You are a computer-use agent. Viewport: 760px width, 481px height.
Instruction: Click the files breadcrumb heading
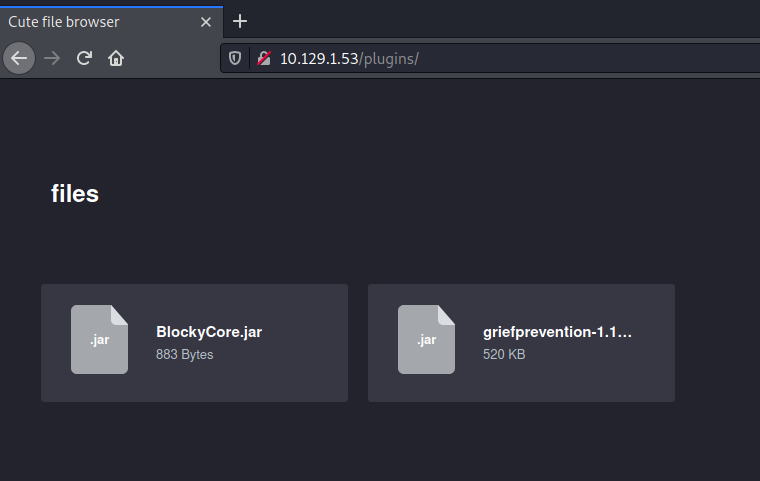pyautogui.click(x=75, y=194)
